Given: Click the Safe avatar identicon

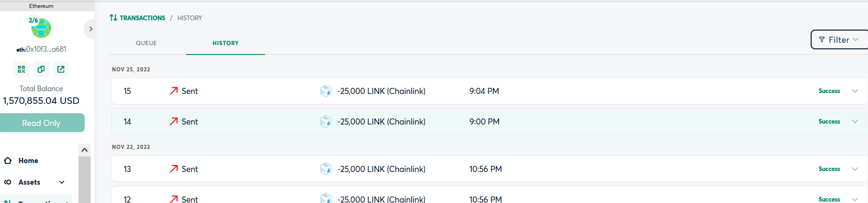Looking at the screenshot, I should pos(41,28).
